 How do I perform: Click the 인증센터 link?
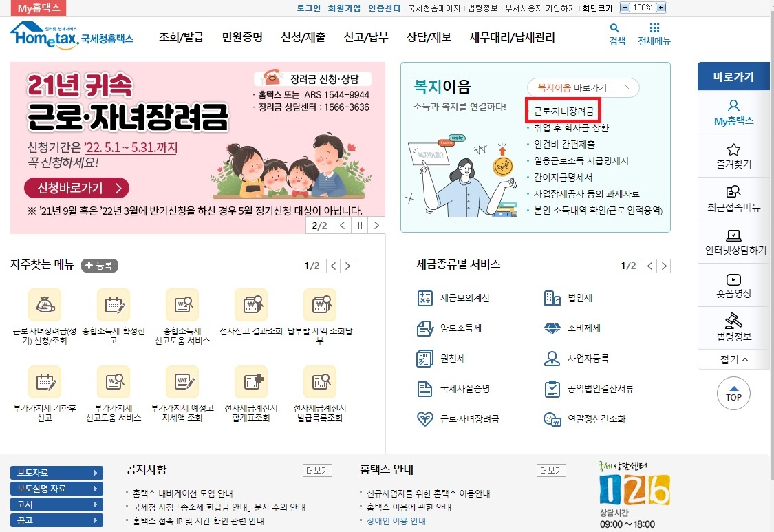(x=384, y=8)
